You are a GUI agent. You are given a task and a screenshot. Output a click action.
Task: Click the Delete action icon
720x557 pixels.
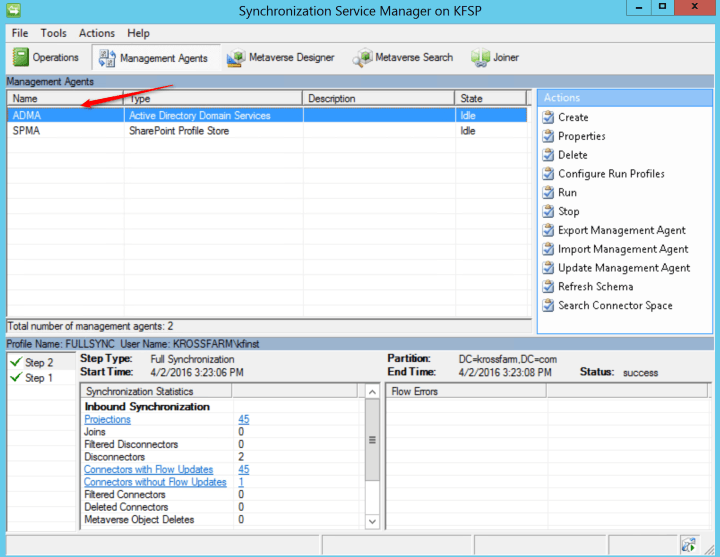(x=548, y=155)
